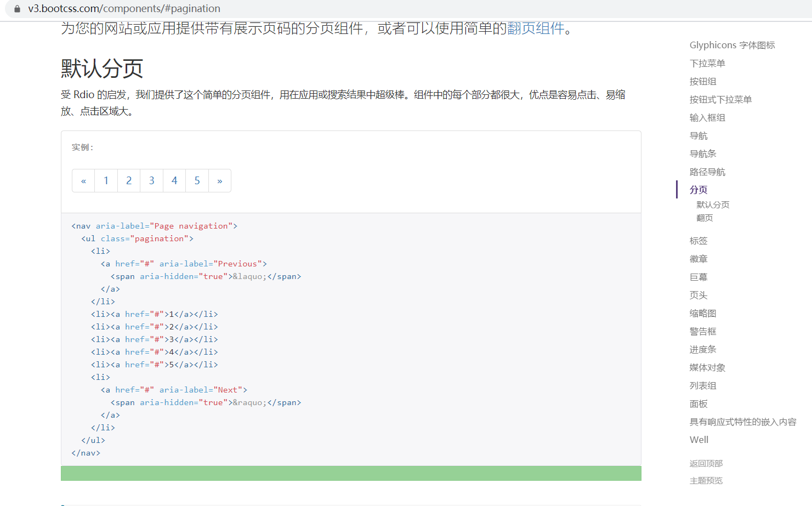Open 面板 sidebar link
The width and height of the screenshot is (812, 506).
(x=699, y=403)
